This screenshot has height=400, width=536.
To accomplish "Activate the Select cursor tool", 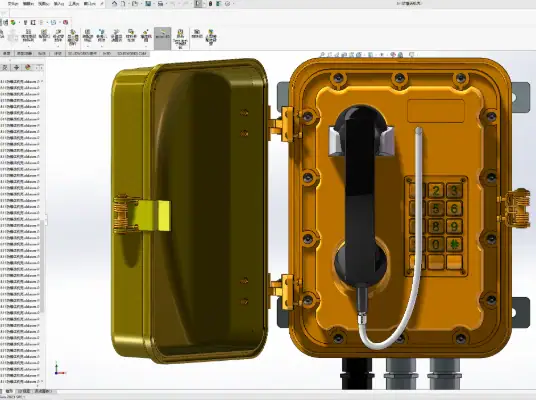I will pyautogui.click(x=198, y=3).
